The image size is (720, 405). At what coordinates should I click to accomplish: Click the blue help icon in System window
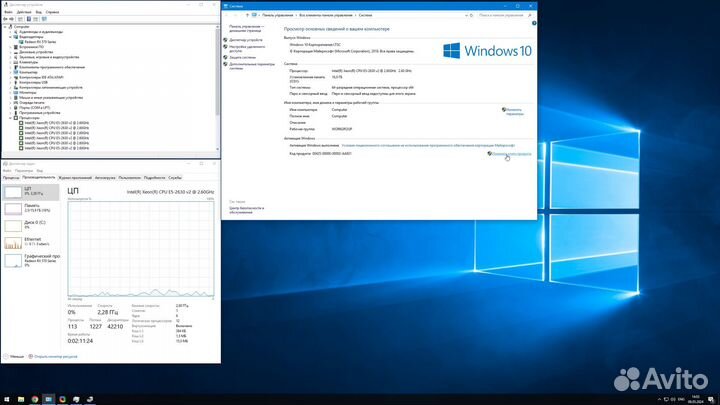534,23
